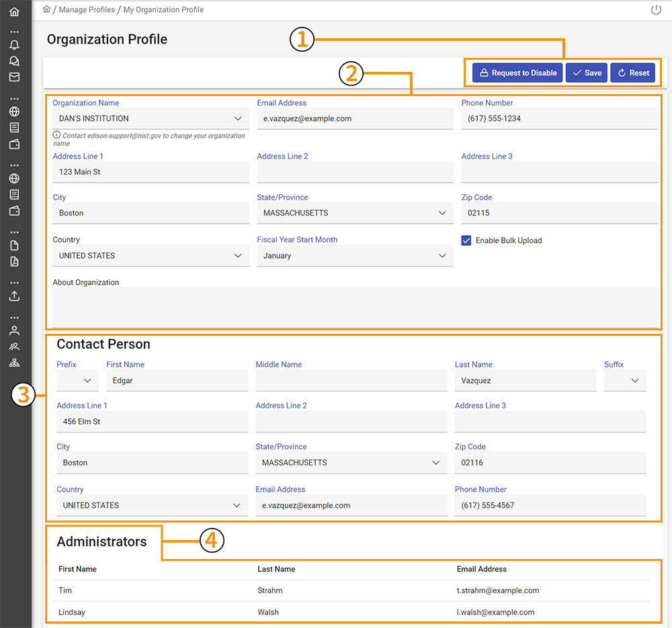Click the organization hierarchy icon in sidebar

click(14, 363)
